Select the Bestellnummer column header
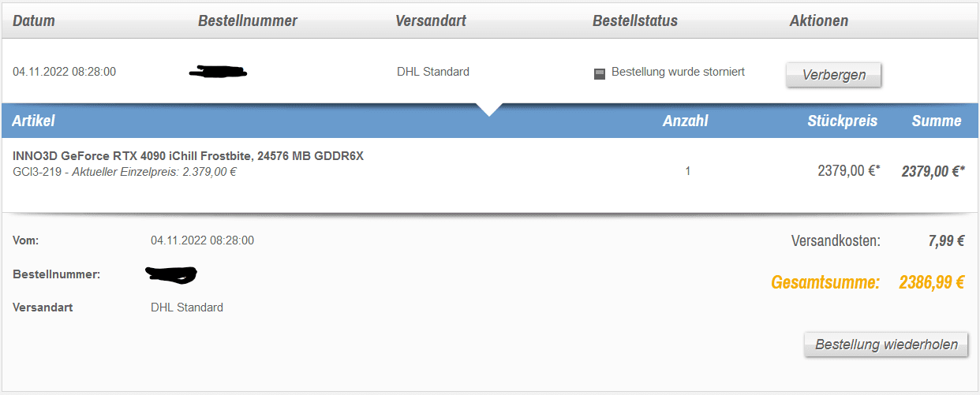The image size is (980, 395). pyautogui.click(x=247, y=20)
